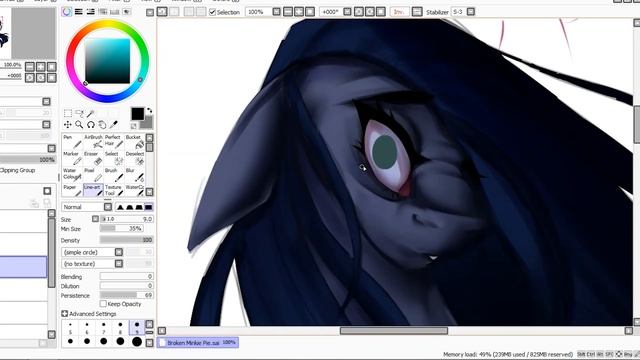This screenshot has width=640, height=360.
Task: Adjust the Density slider
Action: (x=127, y=240)
